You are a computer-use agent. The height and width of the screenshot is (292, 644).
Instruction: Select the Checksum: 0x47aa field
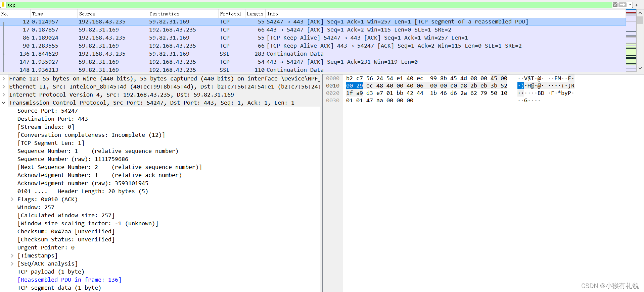[x=66, y=231]
